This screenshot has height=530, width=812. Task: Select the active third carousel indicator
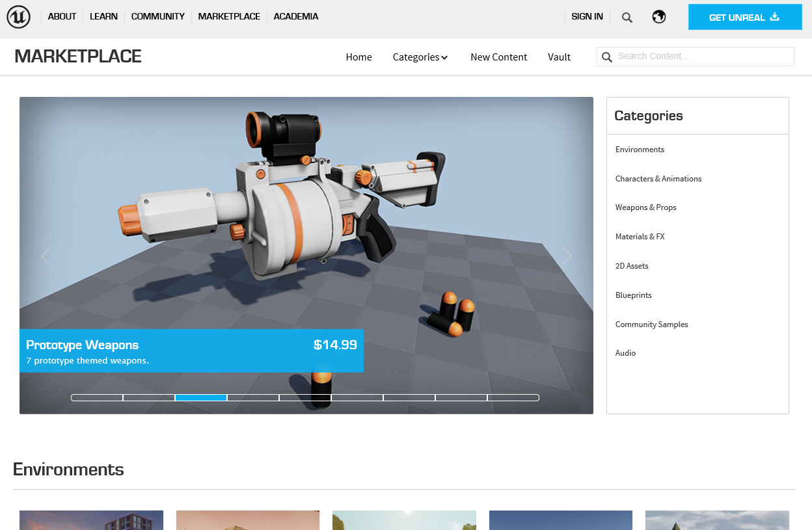point(201,397)
